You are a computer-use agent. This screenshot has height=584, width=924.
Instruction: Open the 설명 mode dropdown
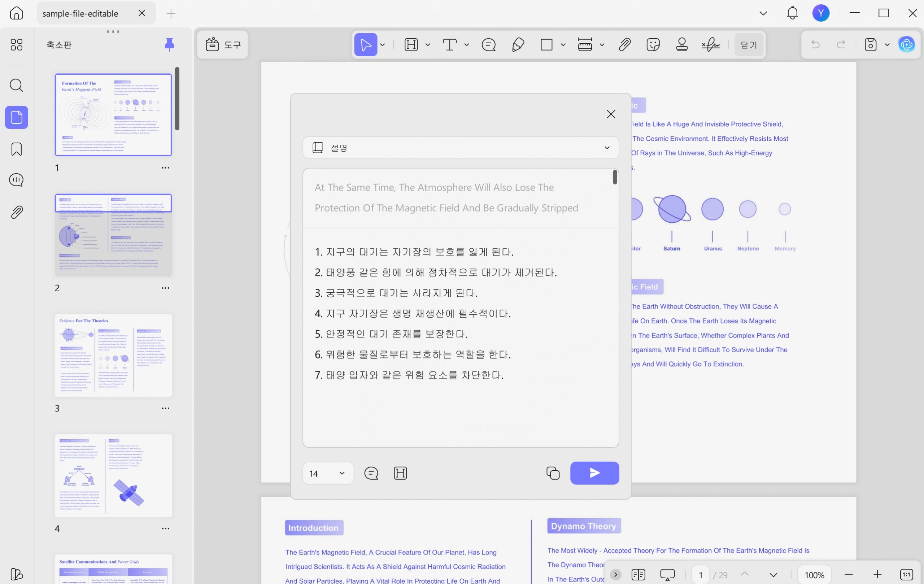coord(461,148)
